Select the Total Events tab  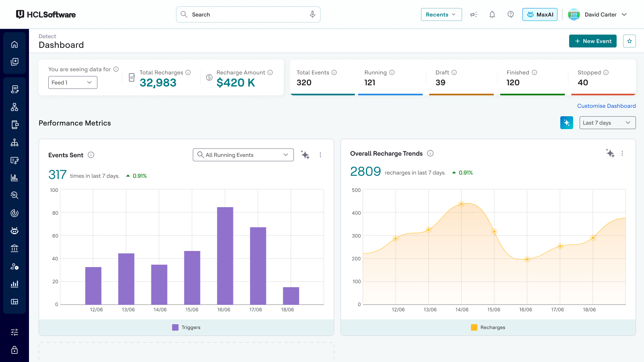[323, 78]
